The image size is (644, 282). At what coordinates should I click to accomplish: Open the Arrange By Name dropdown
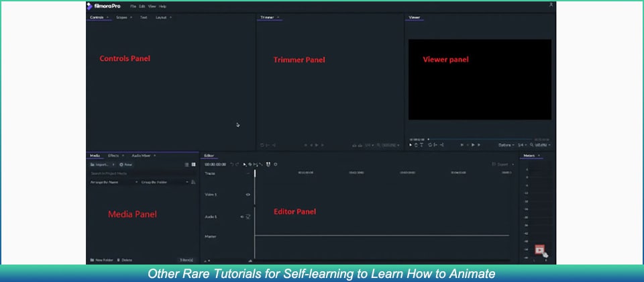coord(114,182)
